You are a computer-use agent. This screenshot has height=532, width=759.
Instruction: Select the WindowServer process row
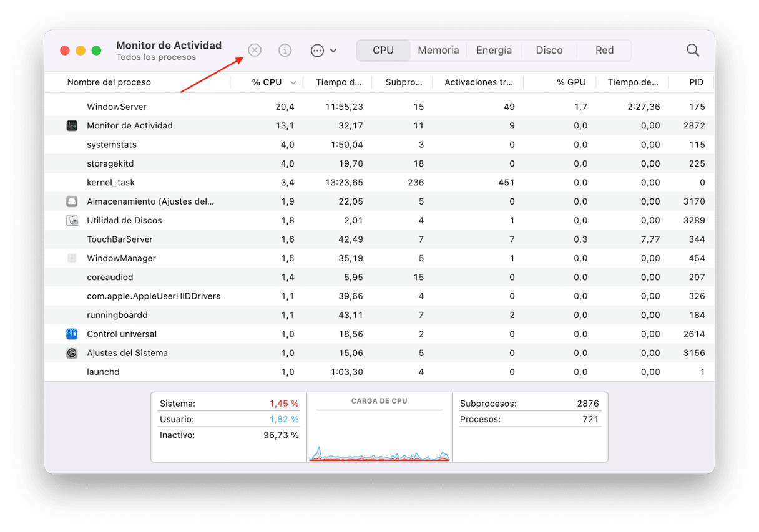[379, 107]
